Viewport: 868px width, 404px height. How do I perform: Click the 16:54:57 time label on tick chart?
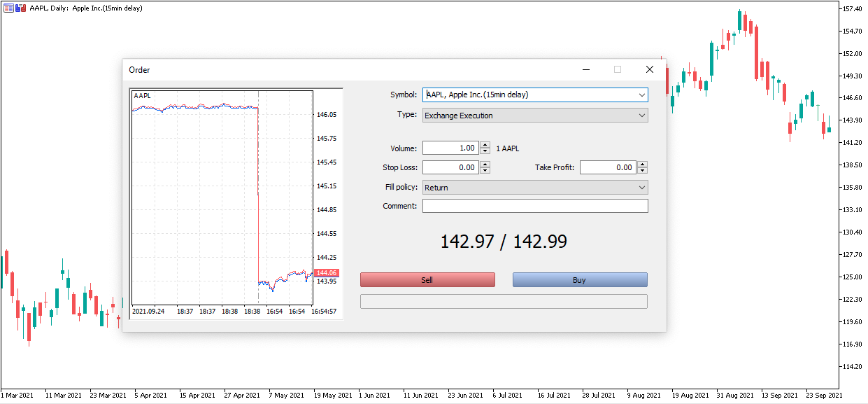point(322,311)
